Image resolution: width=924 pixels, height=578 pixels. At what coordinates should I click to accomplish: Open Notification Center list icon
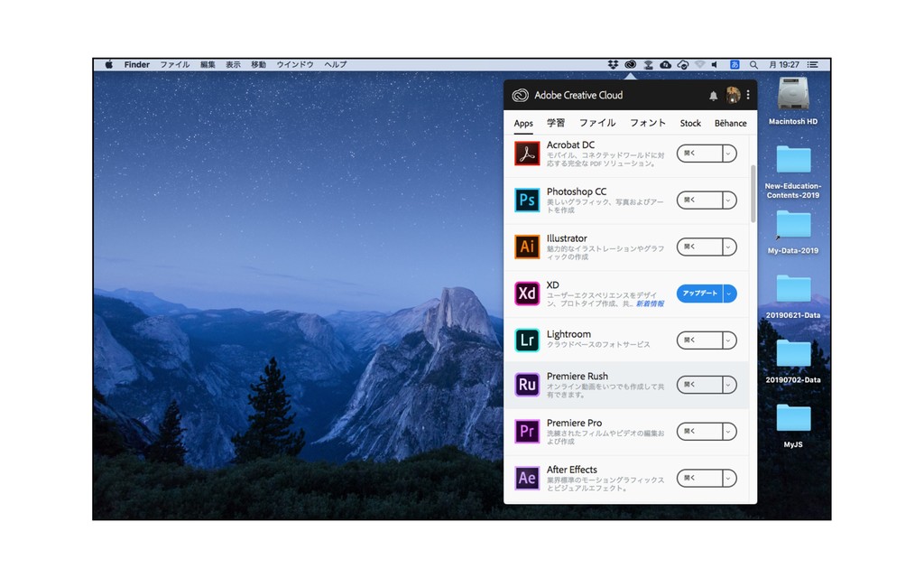813,64
